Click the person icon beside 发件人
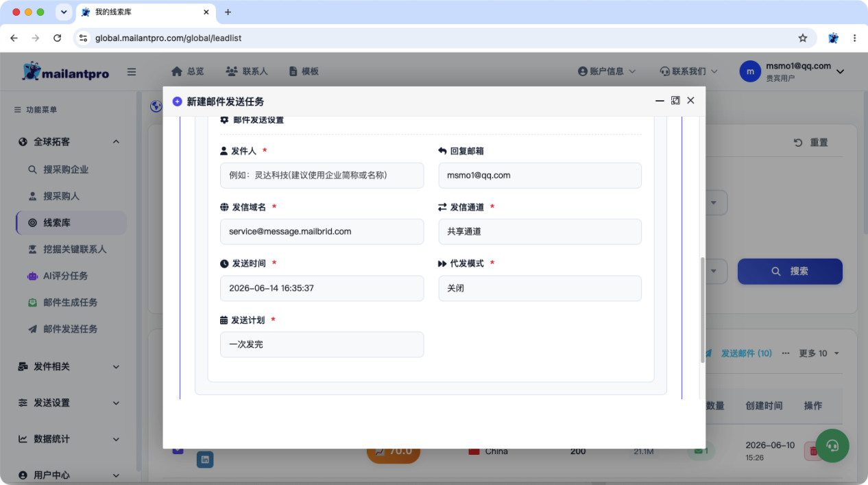 tap(224, 151)
